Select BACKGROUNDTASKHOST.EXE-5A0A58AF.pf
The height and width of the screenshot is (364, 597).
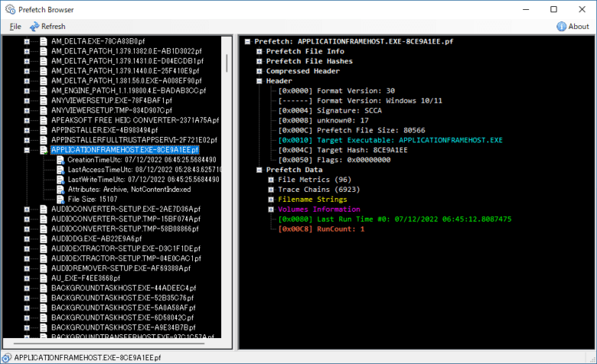point(123,307)
